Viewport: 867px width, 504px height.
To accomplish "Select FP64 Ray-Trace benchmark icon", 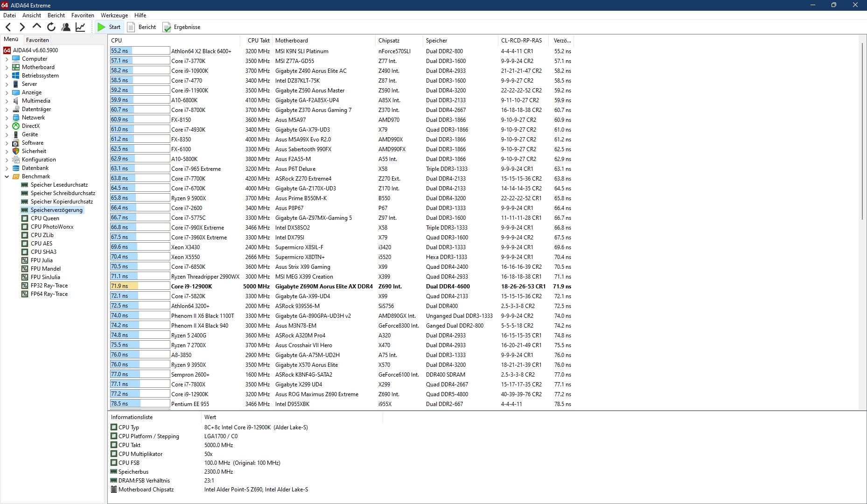I will 25,294.
